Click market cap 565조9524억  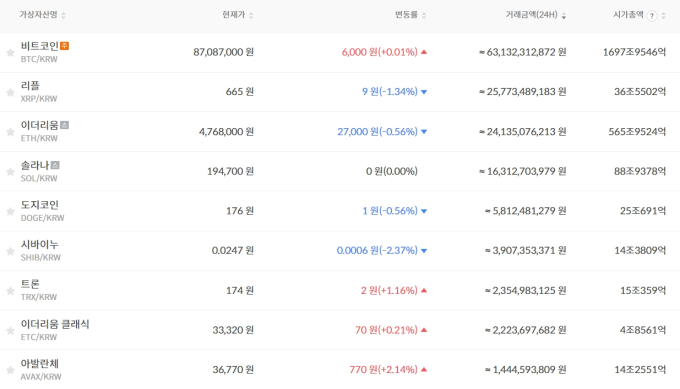click(x=637, y=132)
